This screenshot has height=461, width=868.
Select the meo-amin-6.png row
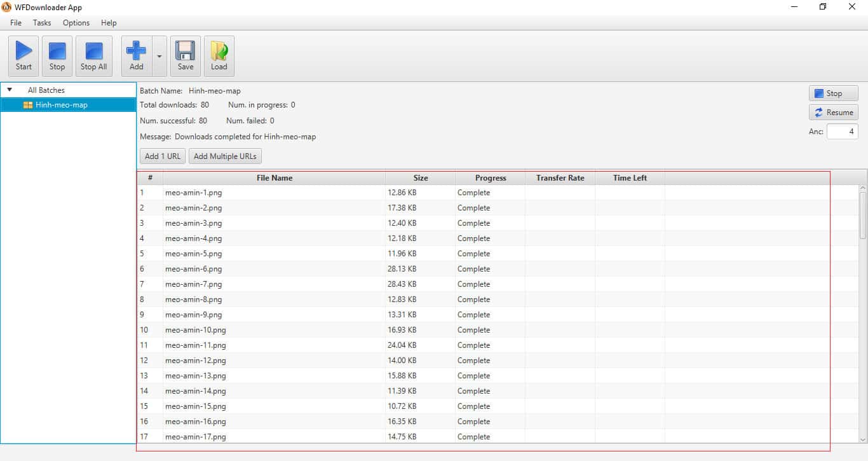(x=193, y=269)
